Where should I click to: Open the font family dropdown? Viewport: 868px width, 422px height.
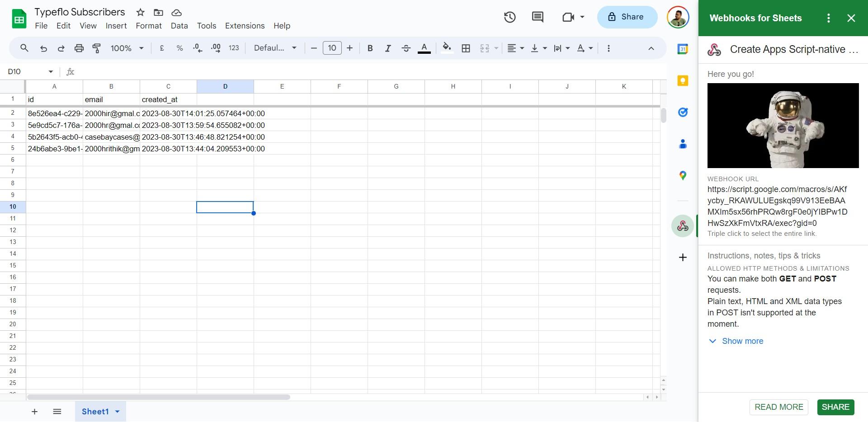click(x=275, y=48)
